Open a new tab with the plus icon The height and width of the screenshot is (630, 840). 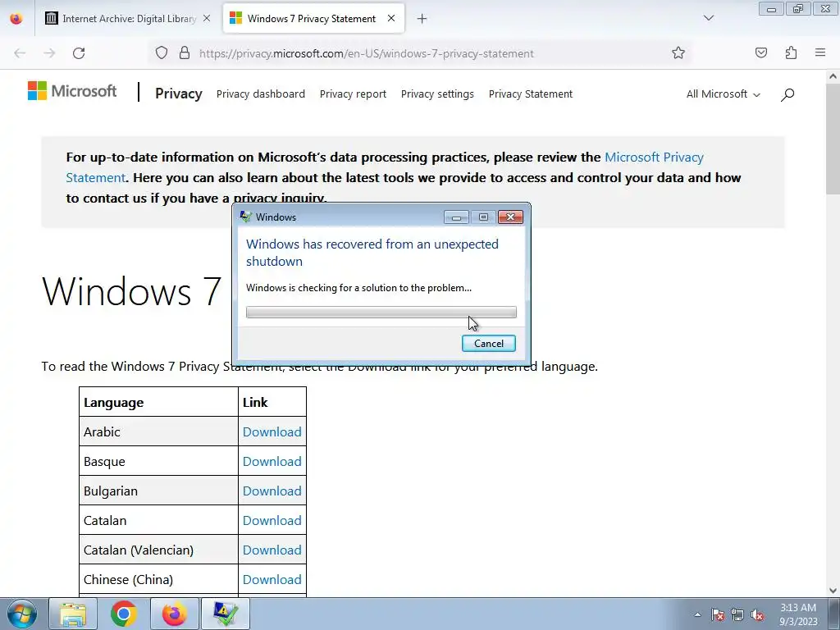(422, 19)
